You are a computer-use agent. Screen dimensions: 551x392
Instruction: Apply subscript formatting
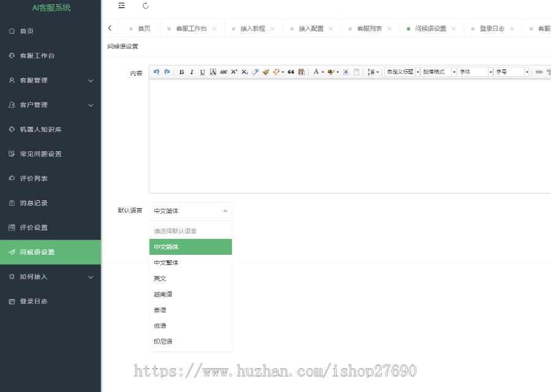244,72
